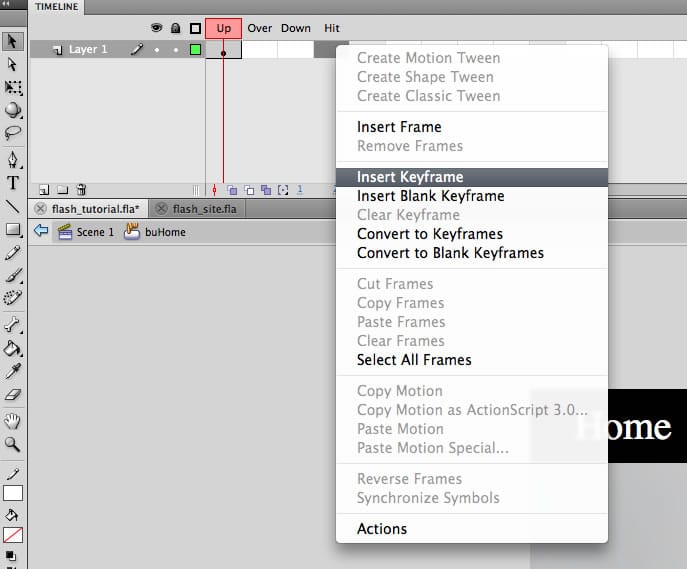Click the TIMELINE panel tab
This screenshot has width=687, height=569.
[57, 7]
